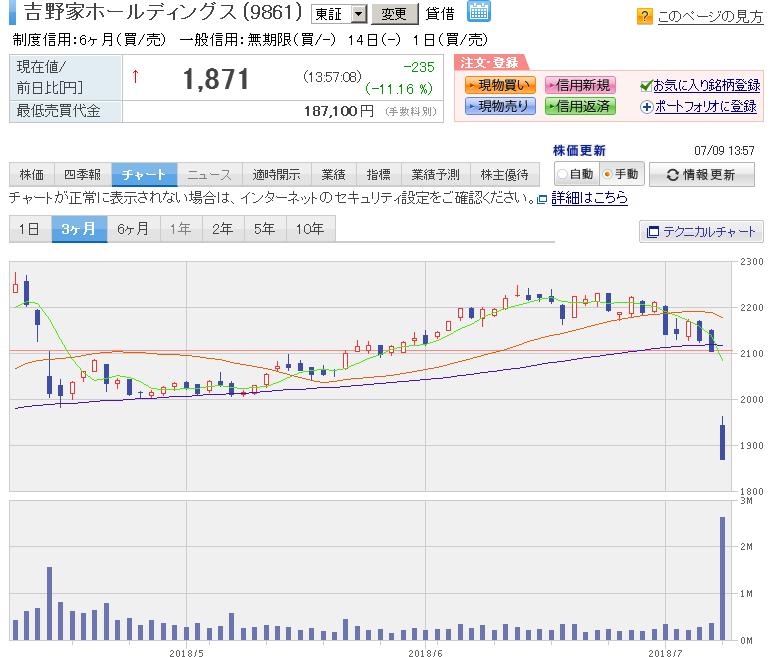Open 詳細はこちら link
Image resolution: width=770 pixels, height=657 pixels.
click(x=589, y=198)
